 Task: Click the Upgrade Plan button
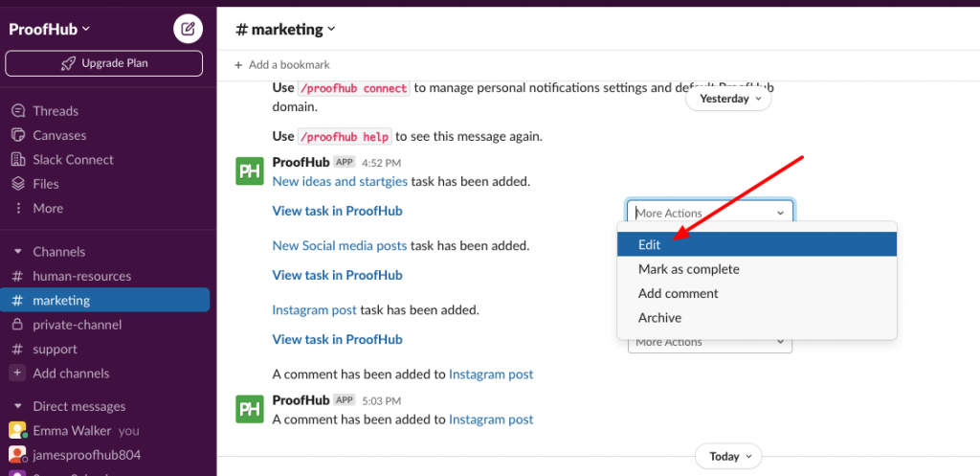[x=103, y=64]
